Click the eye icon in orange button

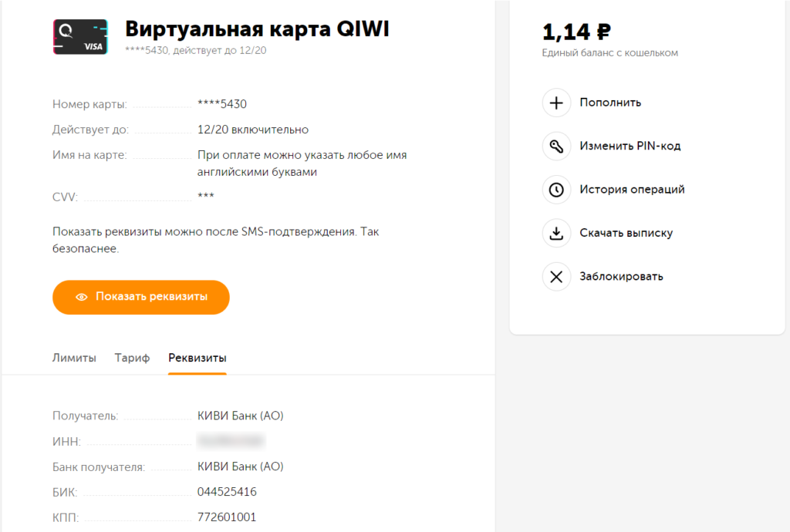[82, 297]
